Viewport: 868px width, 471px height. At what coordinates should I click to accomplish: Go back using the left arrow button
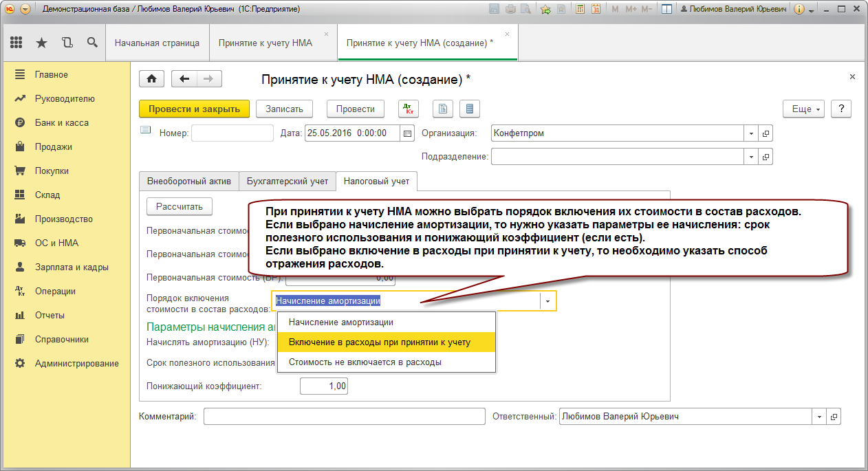point(184,79)
